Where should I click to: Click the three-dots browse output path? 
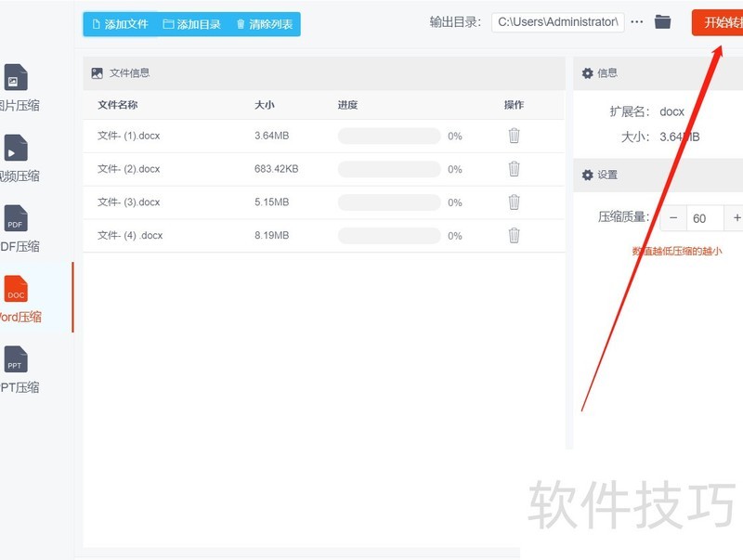(x=636, y=22)
